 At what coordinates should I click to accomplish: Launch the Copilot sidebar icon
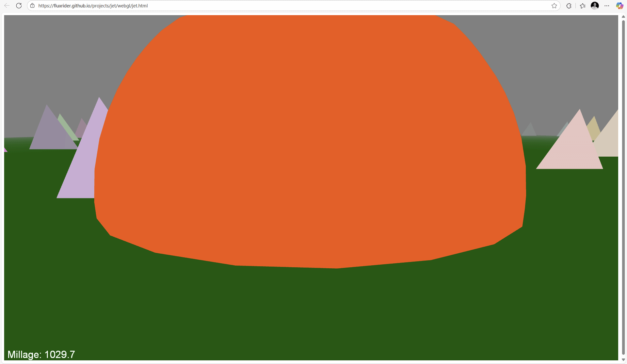[619, 6]
